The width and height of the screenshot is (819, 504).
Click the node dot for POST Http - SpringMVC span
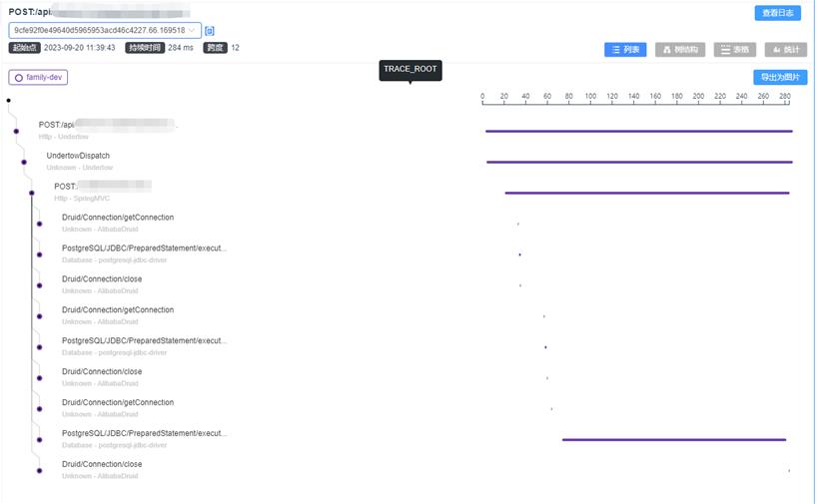coord(32,193)
